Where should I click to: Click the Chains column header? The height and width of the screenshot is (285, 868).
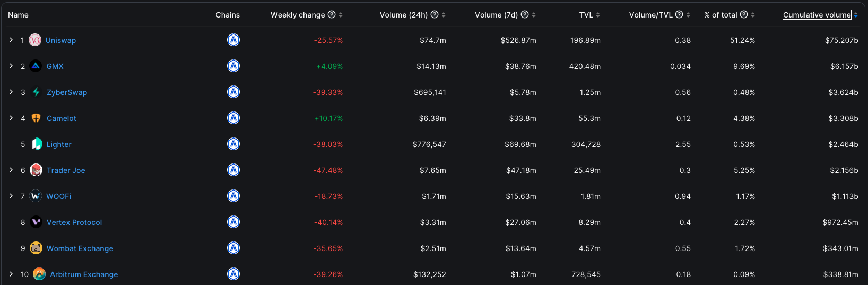[228, 15]
